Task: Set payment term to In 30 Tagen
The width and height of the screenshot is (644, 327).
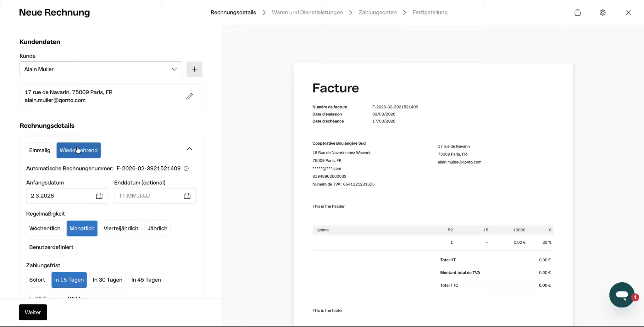Action: point(108,280)
